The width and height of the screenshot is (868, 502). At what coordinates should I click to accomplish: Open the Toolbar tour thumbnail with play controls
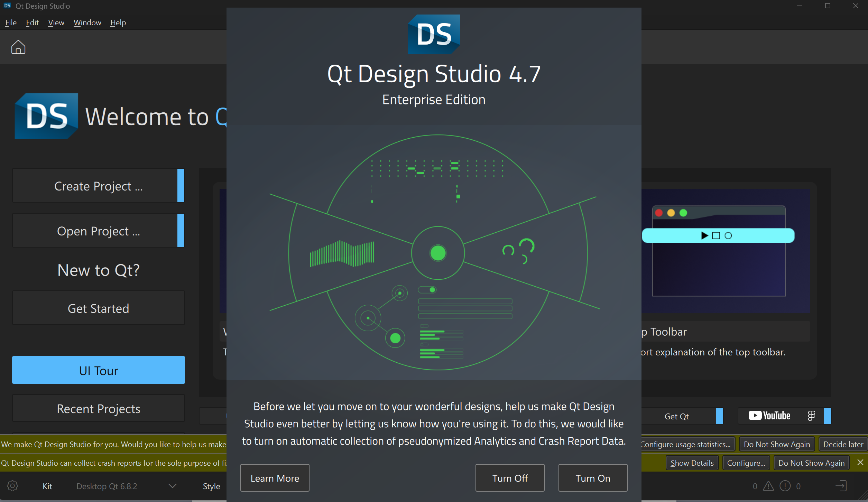tap(726, 251)
